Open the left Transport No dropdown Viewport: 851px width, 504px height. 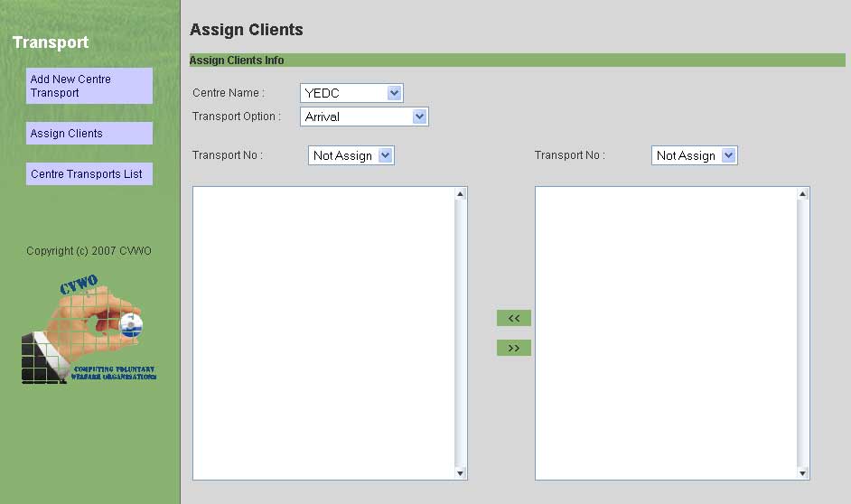pos(351,155)
